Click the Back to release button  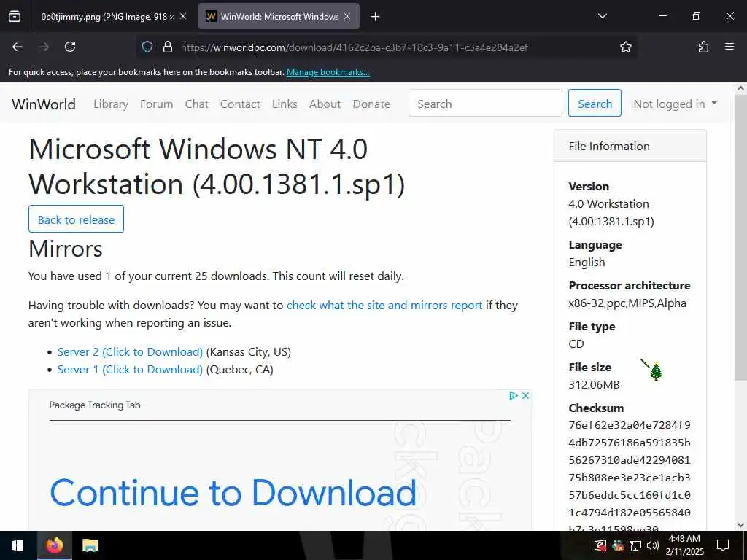coord(76,219)
